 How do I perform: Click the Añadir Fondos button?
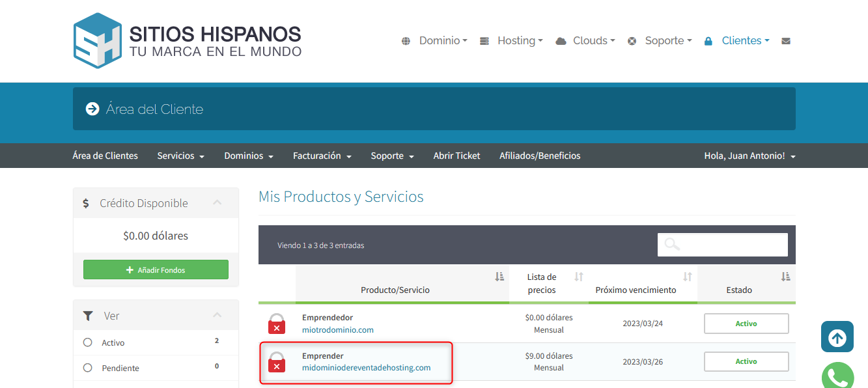point(156,270)
